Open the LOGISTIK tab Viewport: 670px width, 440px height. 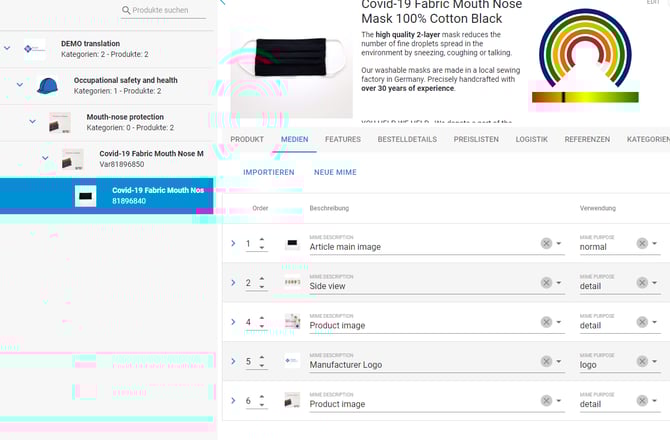pos(531,139)
